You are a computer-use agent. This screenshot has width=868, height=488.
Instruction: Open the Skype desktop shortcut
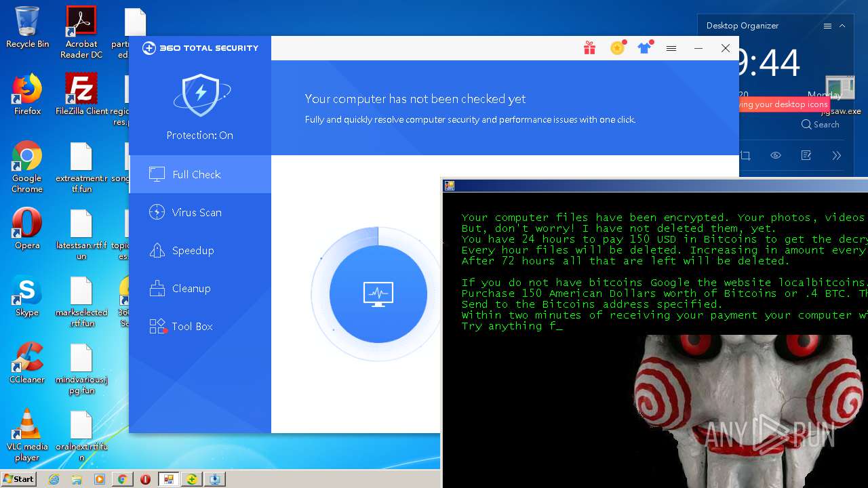[27, 296]
